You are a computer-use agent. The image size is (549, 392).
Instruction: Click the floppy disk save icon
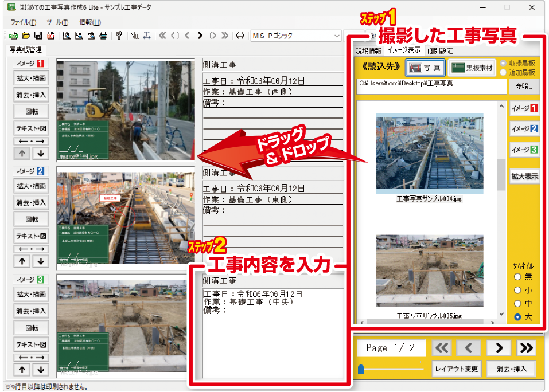[x=37, y=36]
